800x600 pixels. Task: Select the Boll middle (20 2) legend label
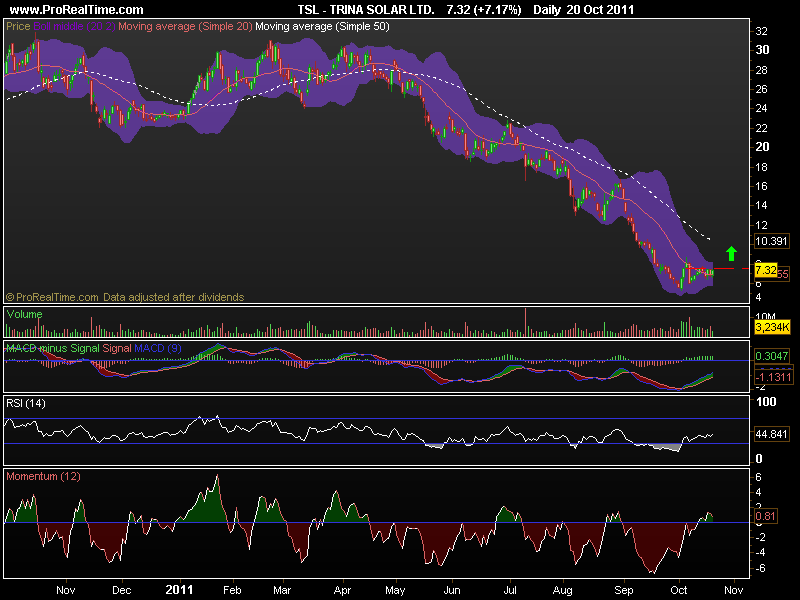click(74, 26)
